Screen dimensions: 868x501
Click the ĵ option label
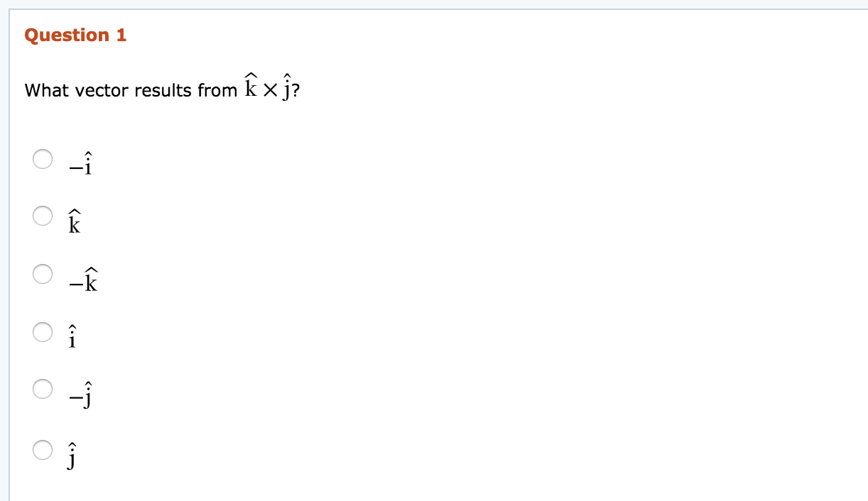click(71, 454)
